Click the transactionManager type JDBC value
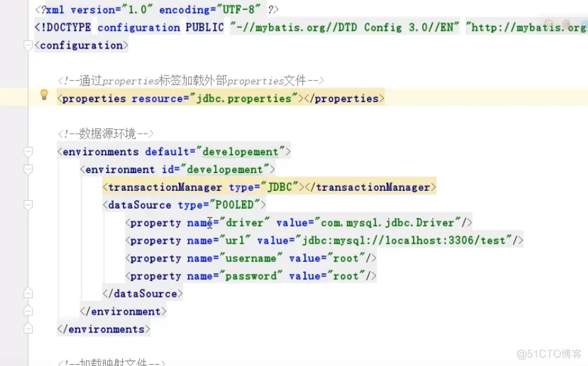The image size is (588, 366). click(280, 187)
